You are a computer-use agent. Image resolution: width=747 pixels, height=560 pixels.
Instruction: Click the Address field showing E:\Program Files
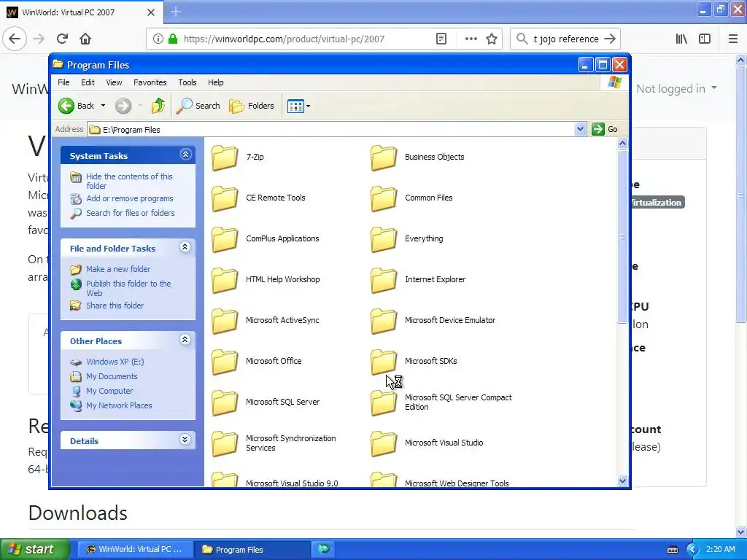coord(332,130)
